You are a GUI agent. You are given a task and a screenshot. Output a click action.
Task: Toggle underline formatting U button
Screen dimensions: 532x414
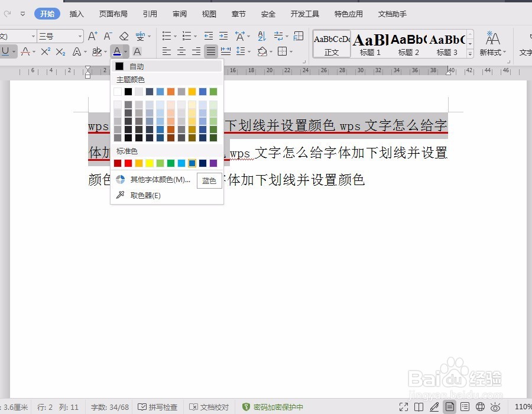tap(5, 51)
